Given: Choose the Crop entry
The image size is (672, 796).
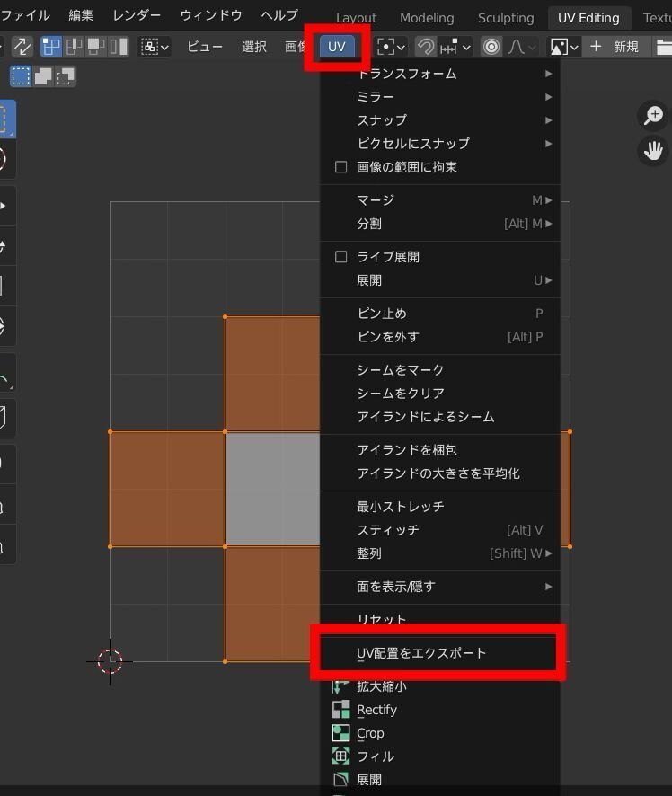Looking at the screenshot, I should click(x=440, y=733).
